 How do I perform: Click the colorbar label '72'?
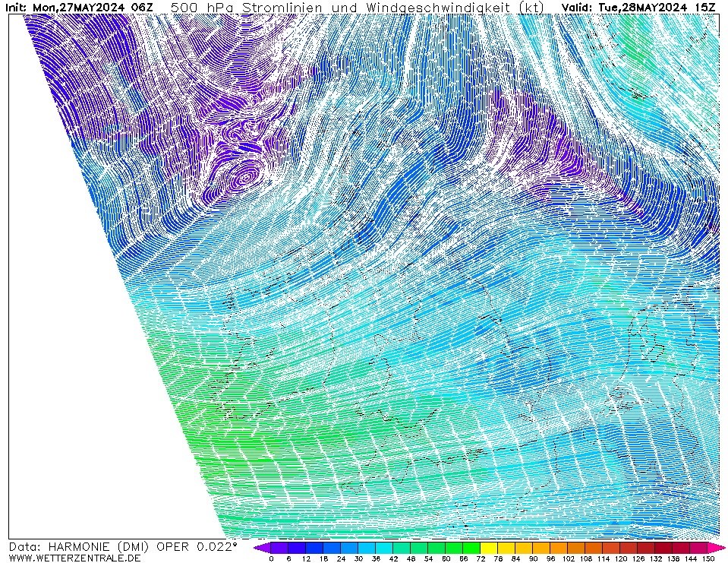[481, 558]
